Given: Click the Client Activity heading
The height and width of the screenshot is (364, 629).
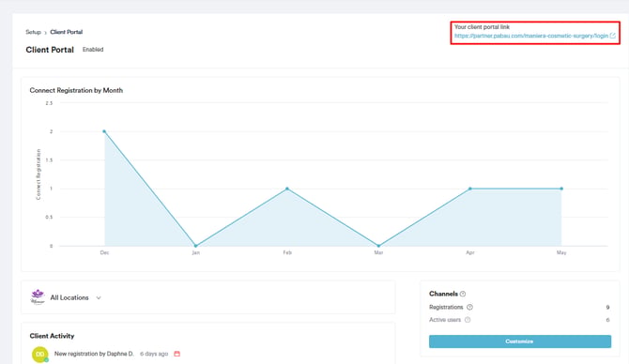Looking at the screenshot, I should click(x=52, y=336).
